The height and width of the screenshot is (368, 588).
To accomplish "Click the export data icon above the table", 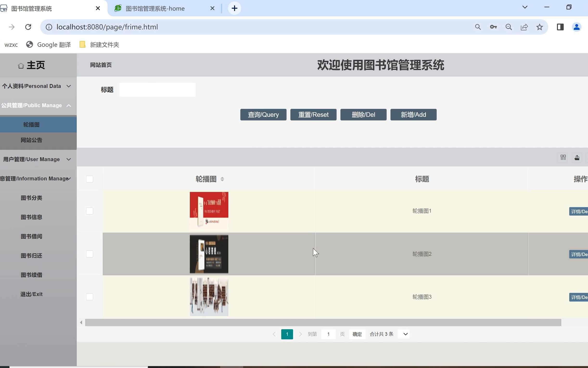I will 577,158.
